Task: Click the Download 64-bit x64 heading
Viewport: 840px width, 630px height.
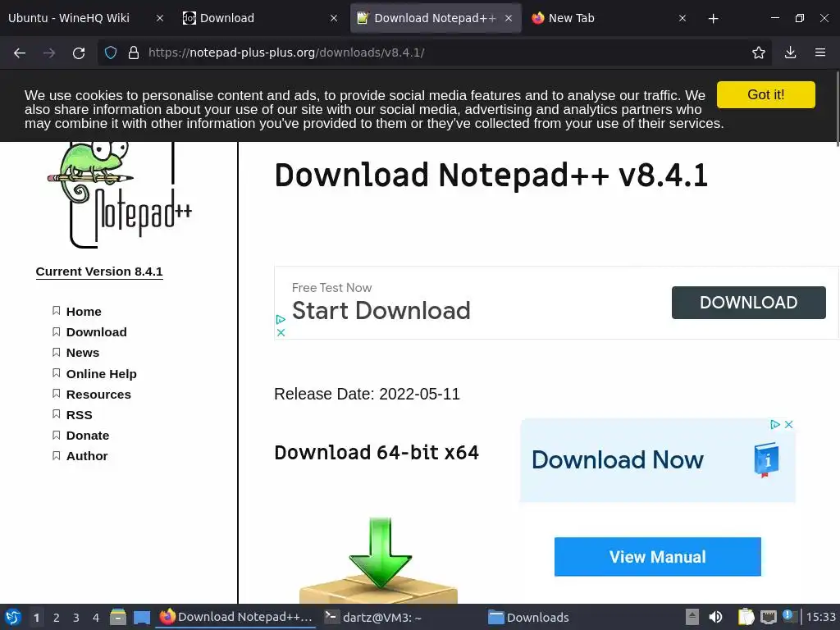Action: (x=376, y=453)
